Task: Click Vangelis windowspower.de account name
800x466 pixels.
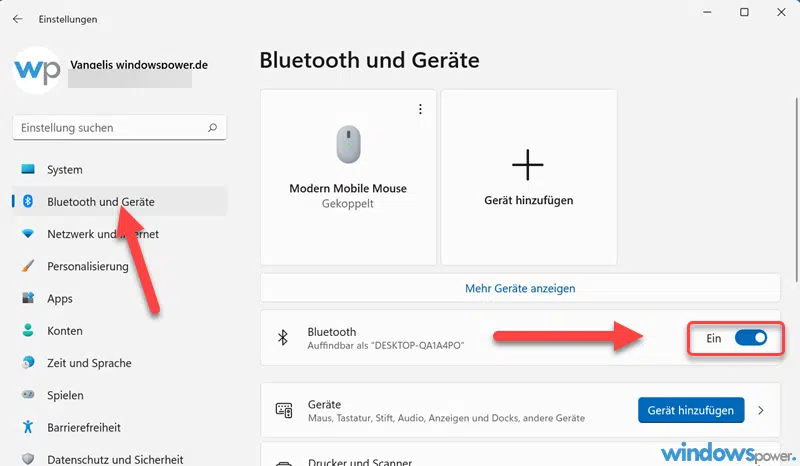Action: pos(139,65)
